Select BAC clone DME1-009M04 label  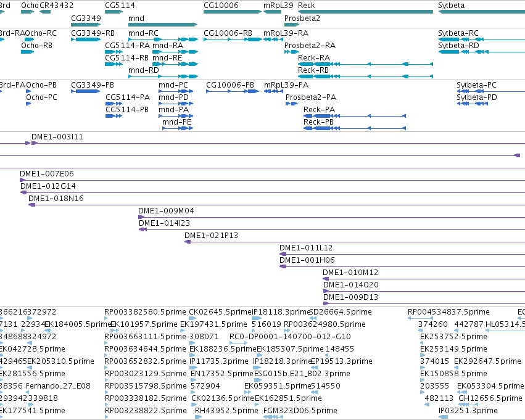coord(166,211)
